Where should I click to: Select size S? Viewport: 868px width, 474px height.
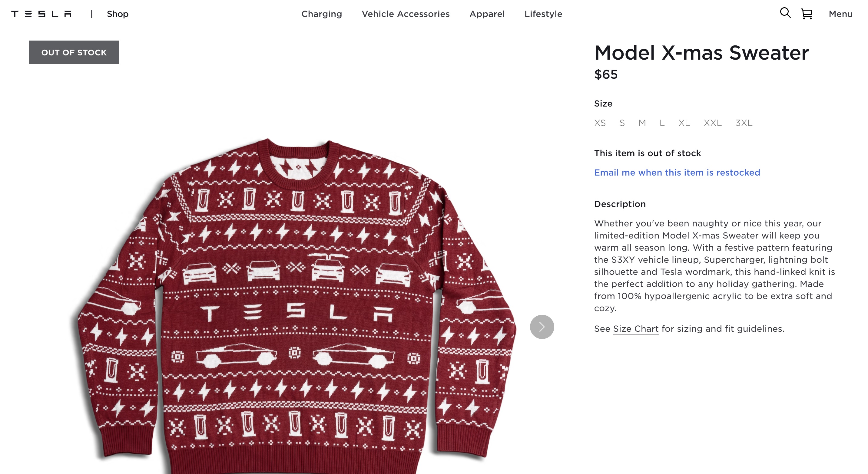pyautogui.click(x=622, y=123)
